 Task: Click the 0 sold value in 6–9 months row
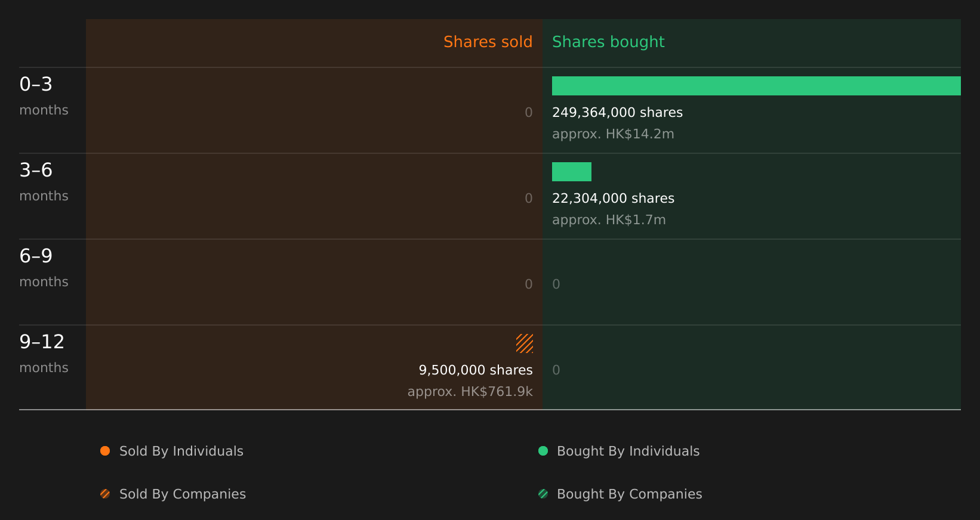pos(529,284)
